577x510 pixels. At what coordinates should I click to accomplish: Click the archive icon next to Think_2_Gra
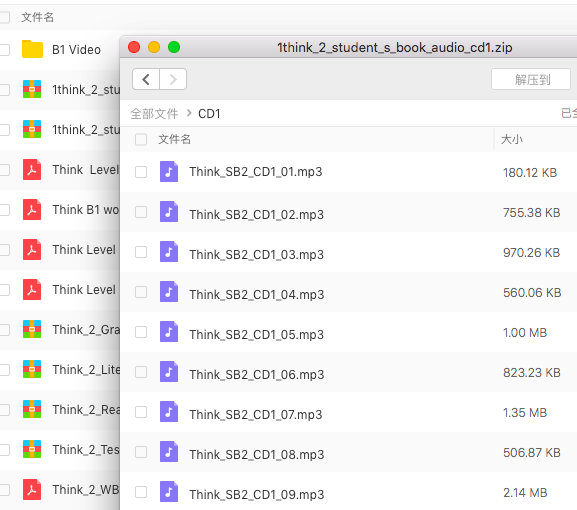click(32, 329)
